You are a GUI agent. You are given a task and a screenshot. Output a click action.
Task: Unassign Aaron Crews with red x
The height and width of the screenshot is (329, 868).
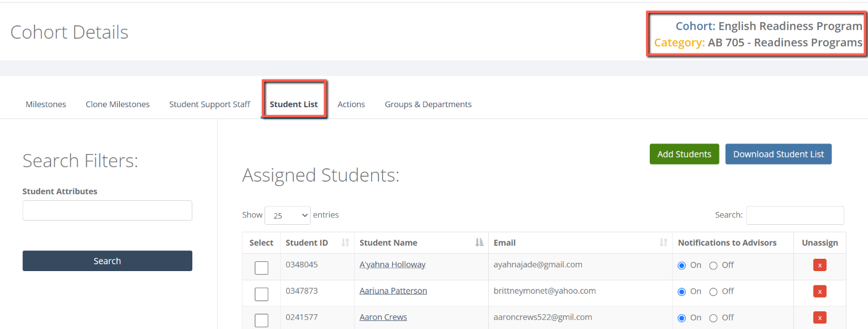pyautogui.click(x=819, y=318)
